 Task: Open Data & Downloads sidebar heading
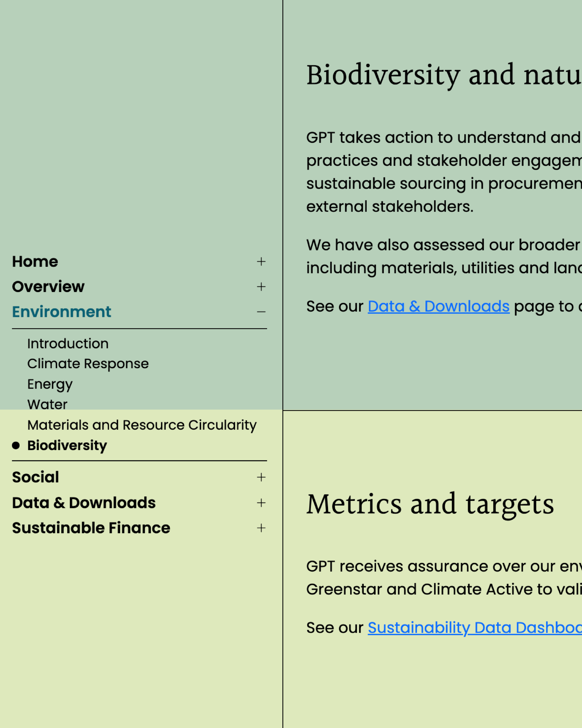tap(84, 503)
